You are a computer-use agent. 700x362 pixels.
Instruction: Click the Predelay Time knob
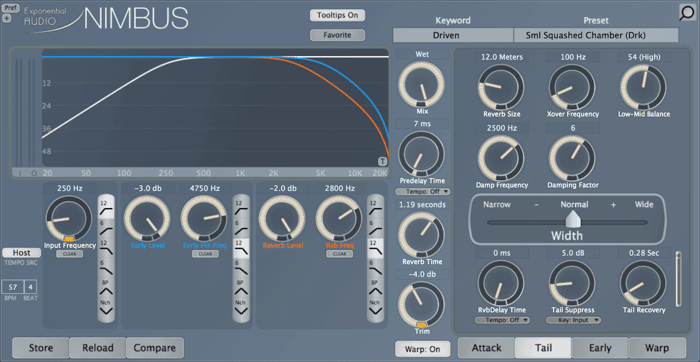[x=421, y=154]
